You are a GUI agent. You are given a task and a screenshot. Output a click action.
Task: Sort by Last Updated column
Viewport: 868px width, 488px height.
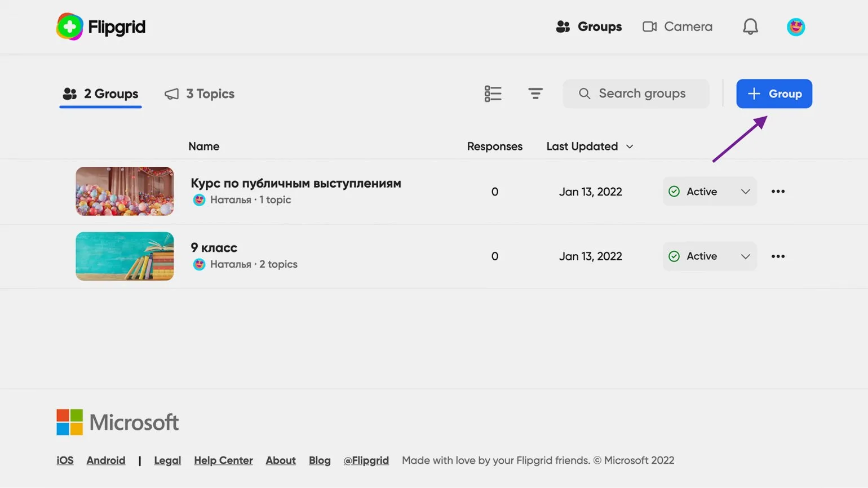tap(589, 147)
